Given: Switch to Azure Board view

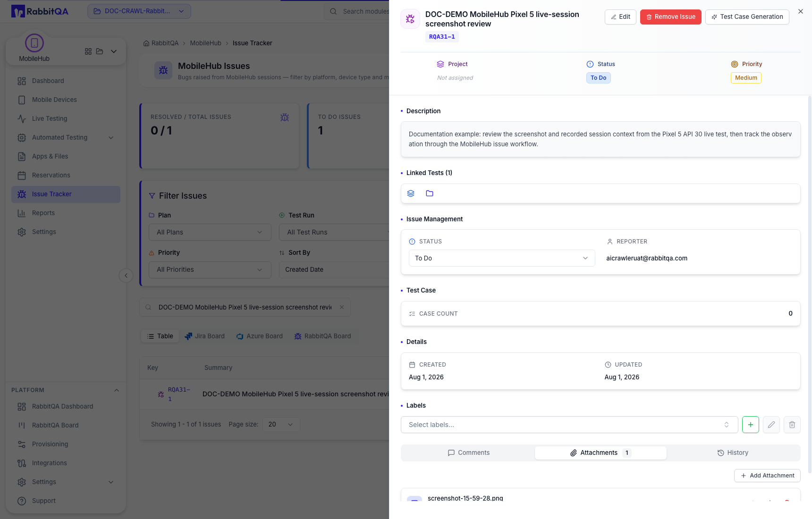Looking at the screenshot, I should tap(259, 336).
